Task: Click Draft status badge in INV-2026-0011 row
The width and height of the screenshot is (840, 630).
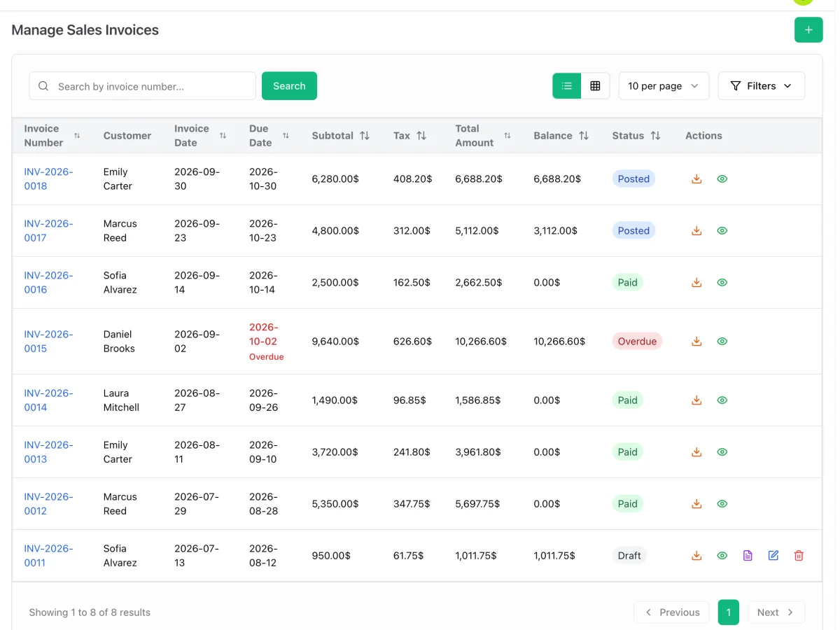Action: (x=629, y=556)
